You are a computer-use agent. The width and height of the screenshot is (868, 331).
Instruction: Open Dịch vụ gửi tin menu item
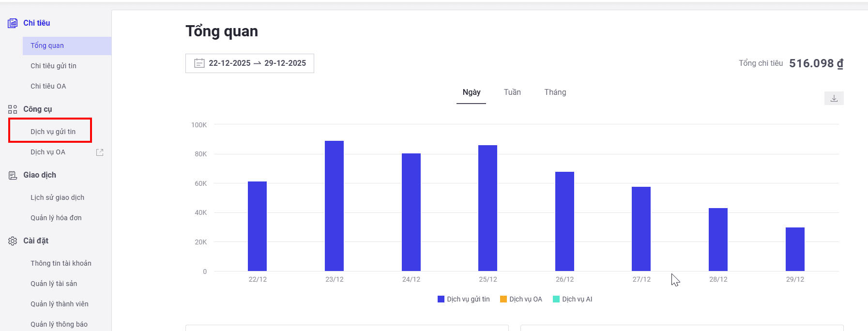(53, 132)
